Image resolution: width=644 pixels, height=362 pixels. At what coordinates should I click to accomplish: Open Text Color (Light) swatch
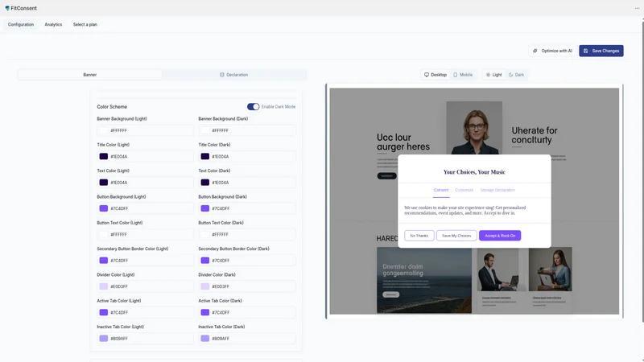point(104,183)
